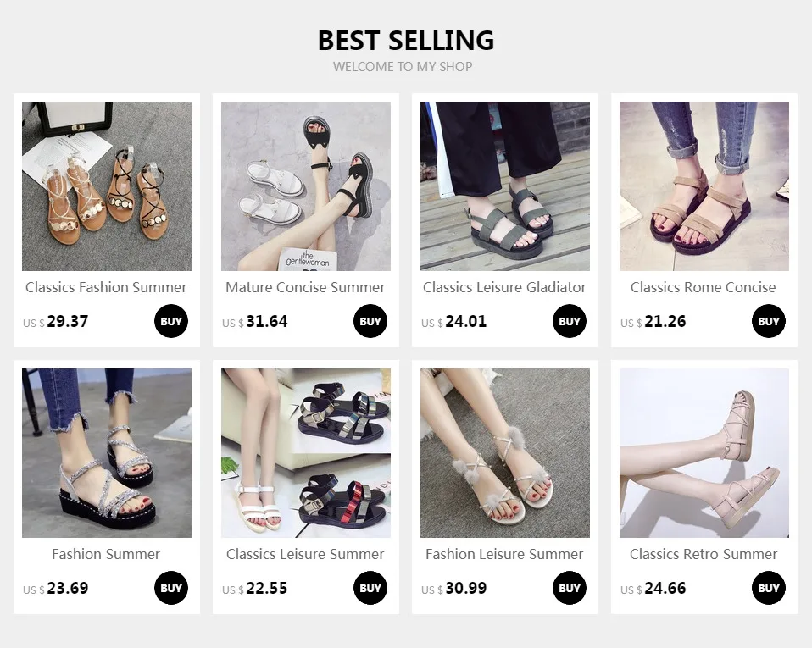Click BUY button for $30.99 sandals

click(569, 588)
